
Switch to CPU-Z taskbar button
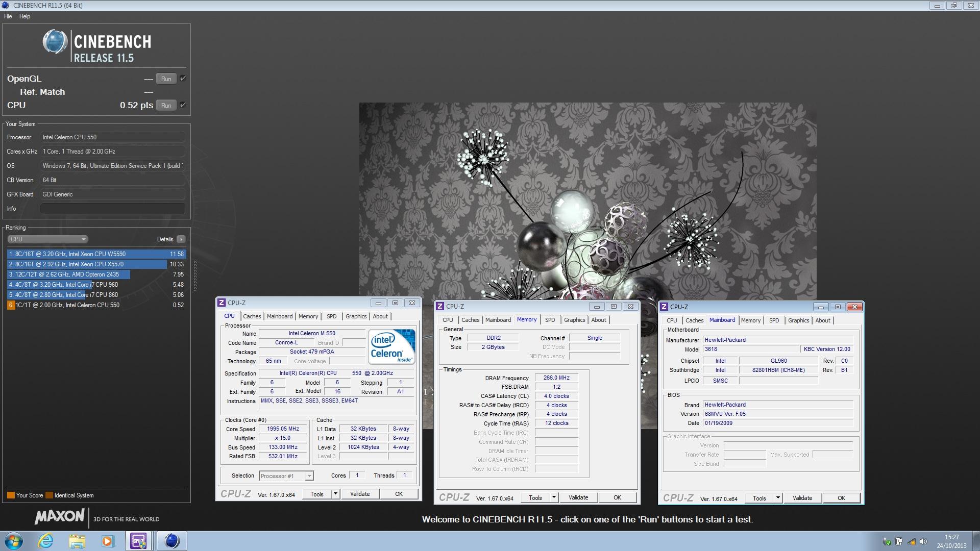(x=138, y=541)
